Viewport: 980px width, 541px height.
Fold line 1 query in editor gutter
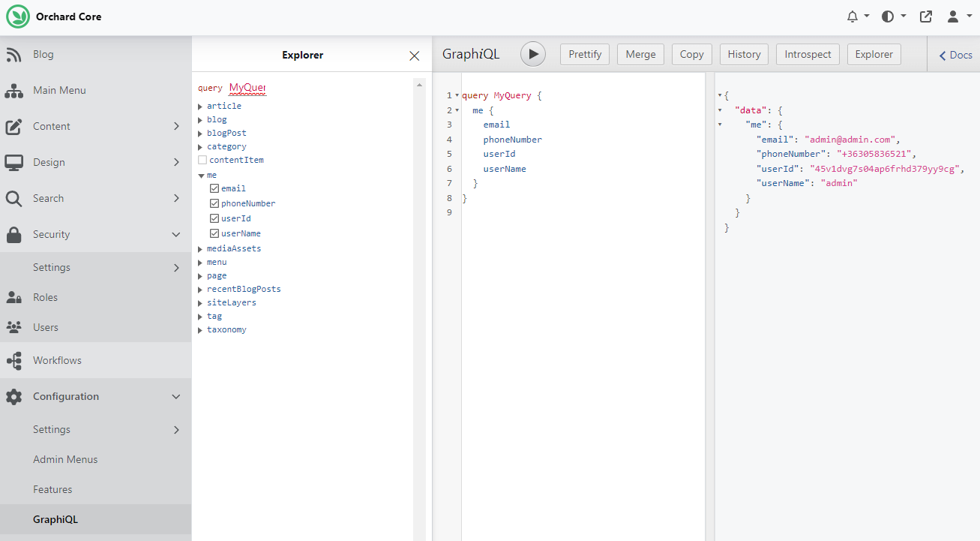point(457,95)
